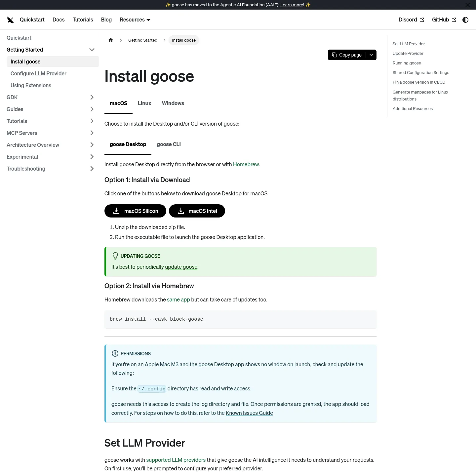
Task: Expand the Architecture Overview category
Action: [92, 145]
